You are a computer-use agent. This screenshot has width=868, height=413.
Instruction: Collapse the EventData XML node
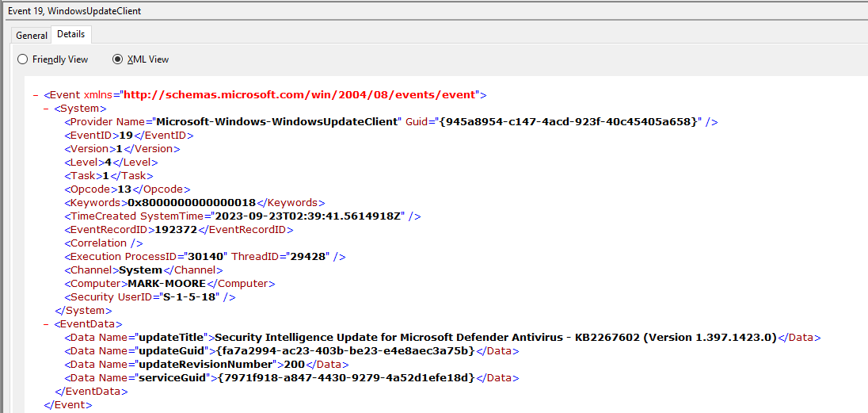tap(46, 324)
